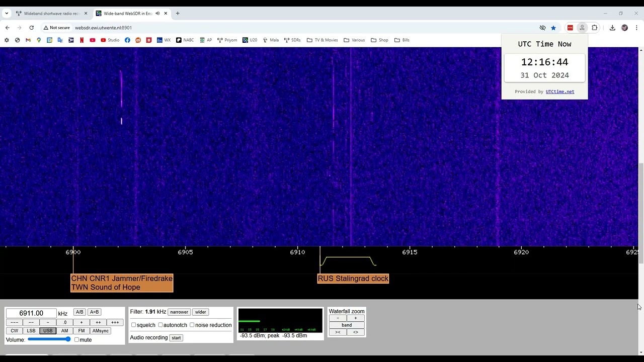Expand the SDRs bookmark folder

coord(292,40)
